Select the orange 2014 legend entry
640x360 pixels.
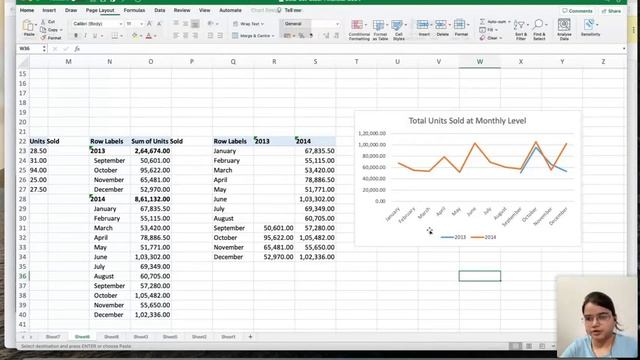click(484, 237)
